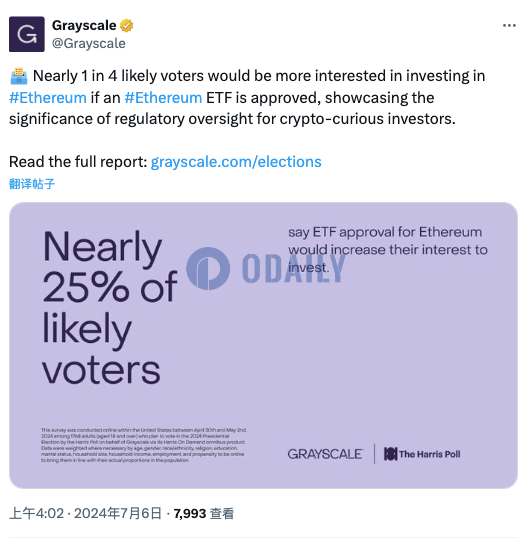Open the second #Ethereum hashtag before ETF
The height and width of the screenshot is (538, 532).
(x=163, y=98)
